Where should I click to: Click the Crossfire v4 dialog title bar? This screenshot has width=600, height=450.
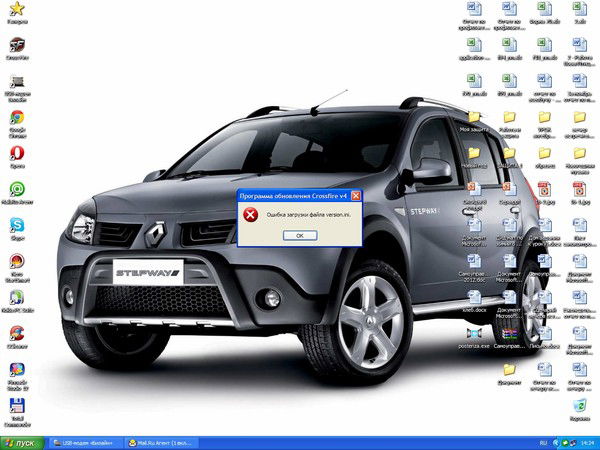pyautogui.click(x=290, y=196)
